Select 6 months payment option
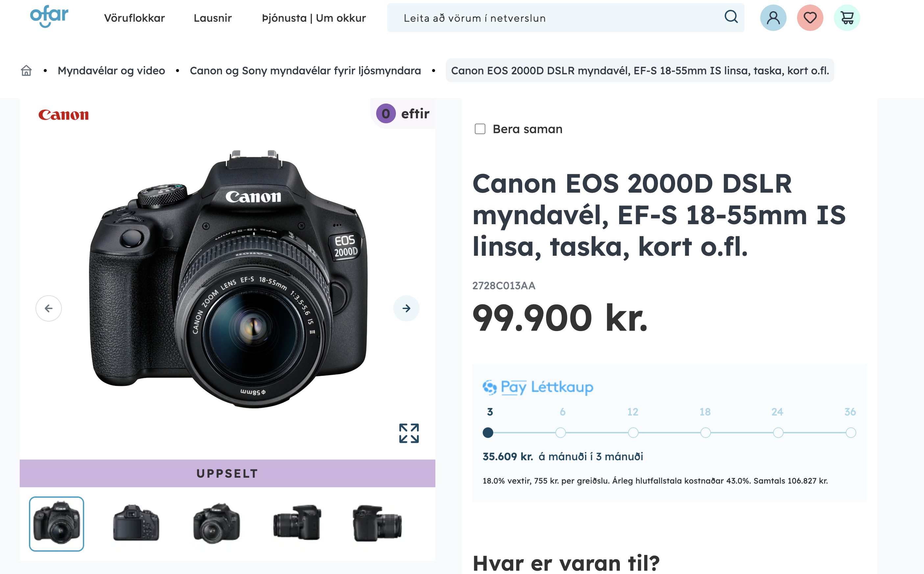The image size is (924, 574). 560,432
